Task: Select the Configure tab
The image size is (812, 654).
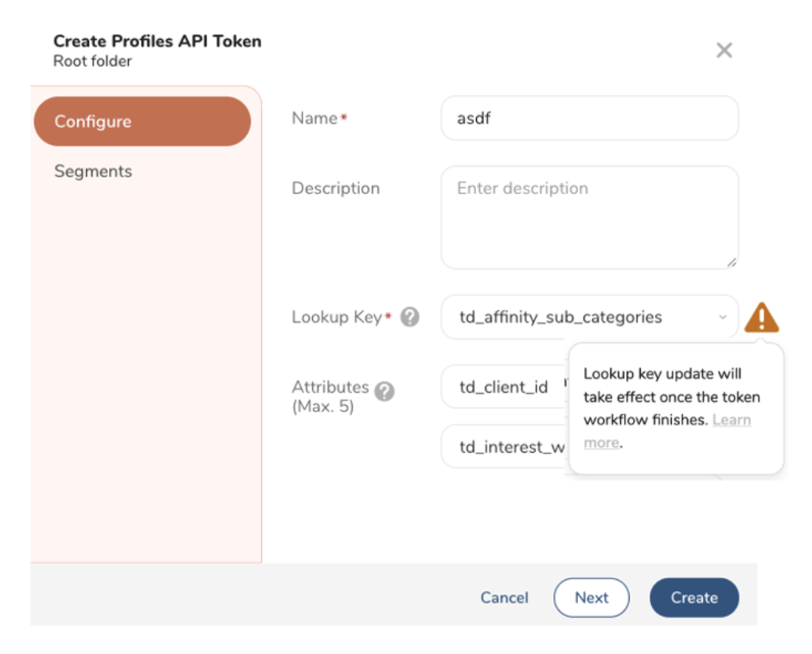Action: [x=142, y=122]
